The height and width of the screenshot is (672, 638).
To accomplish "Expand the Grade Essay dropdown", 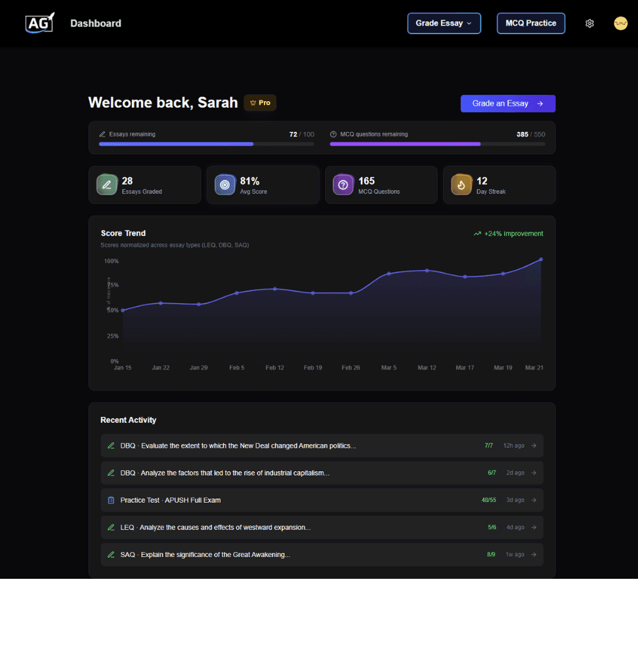I will point(444,24).
